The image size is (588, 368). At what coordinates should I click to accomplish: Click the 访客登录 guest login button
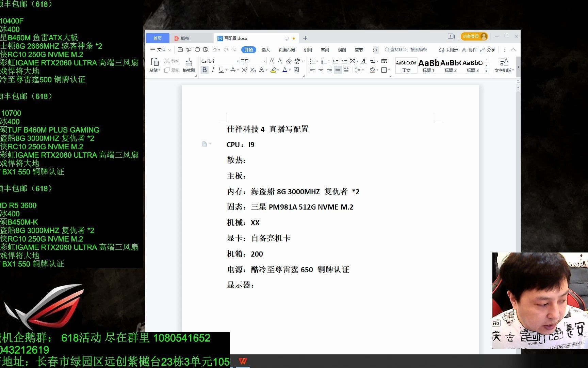tap(474, 36)
